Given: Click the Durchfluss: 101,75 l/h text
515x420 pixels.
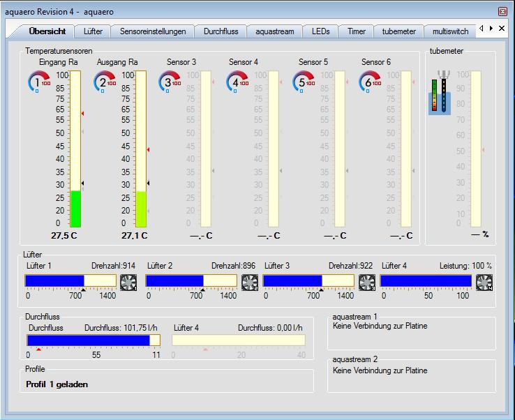Looking at the screenshot, I should (x=121, y=328).
